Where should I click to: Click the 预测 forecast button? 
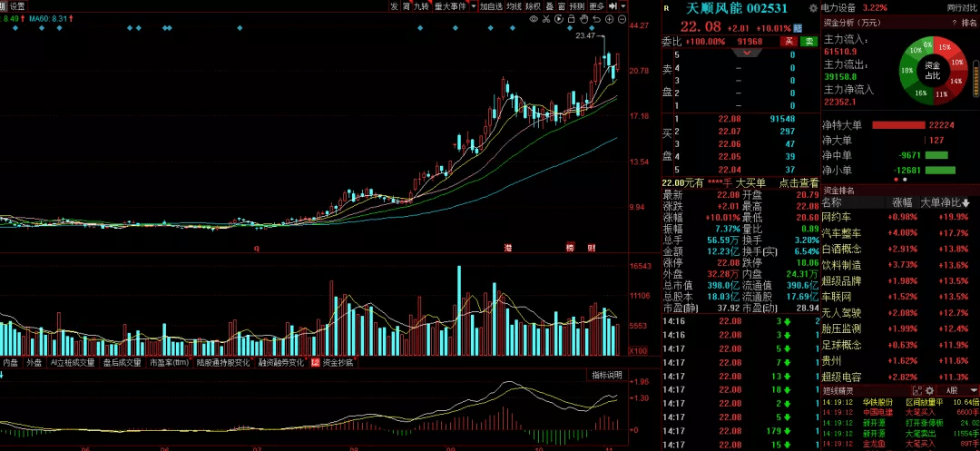pyautogui.click(x=577, y=6)
